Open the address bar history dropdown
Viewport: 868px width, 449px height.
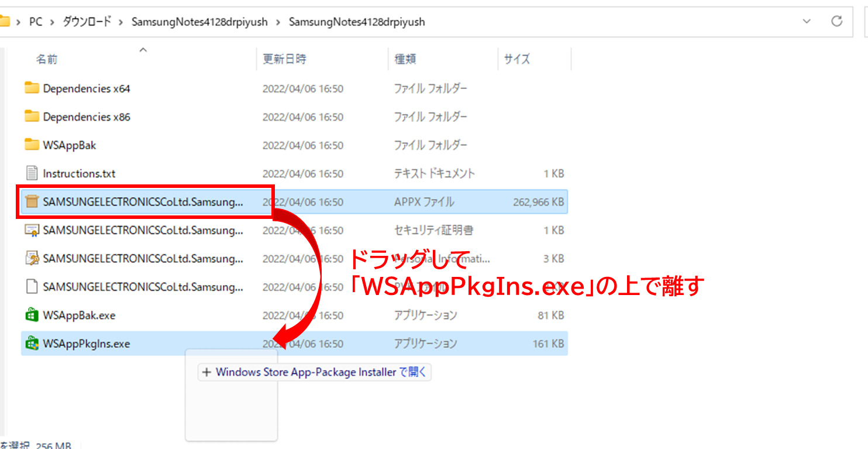click(807, 22)
